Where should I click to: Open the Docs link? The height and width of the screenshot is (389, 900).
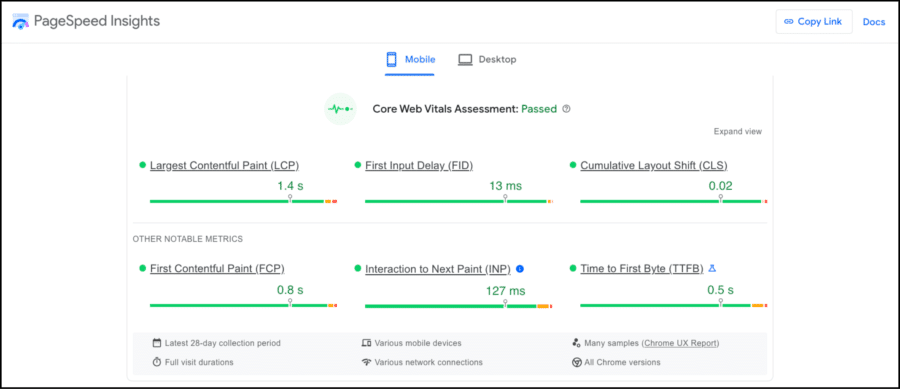874,22
